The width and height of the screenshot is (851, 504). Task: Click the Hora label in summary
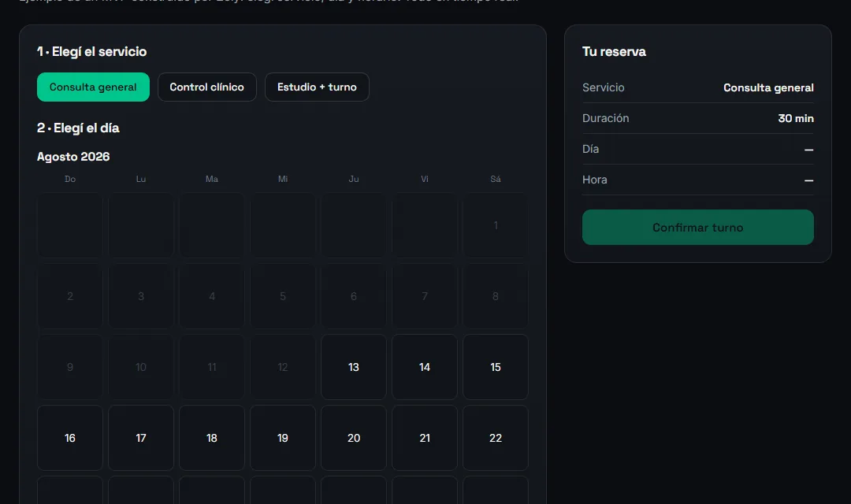pos(595,180)
